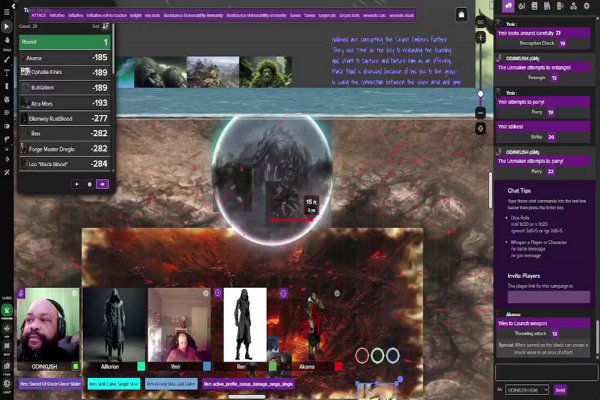Open the Journal tab in the sidebar

pos(535,6)
